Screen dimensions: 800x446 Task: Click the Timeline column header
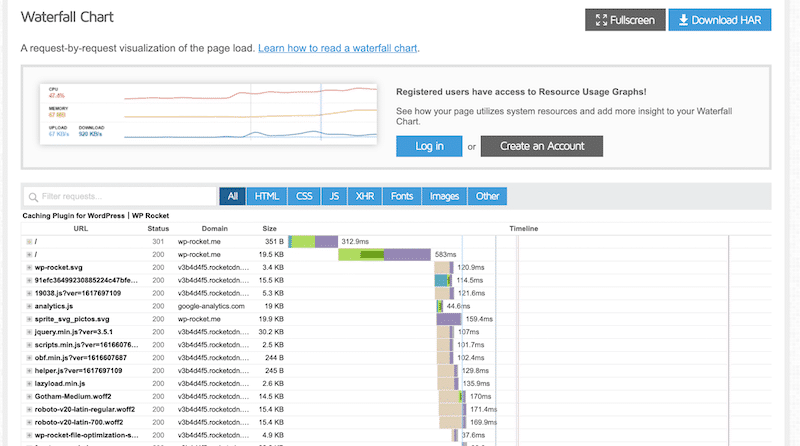(x=523, y=229)
